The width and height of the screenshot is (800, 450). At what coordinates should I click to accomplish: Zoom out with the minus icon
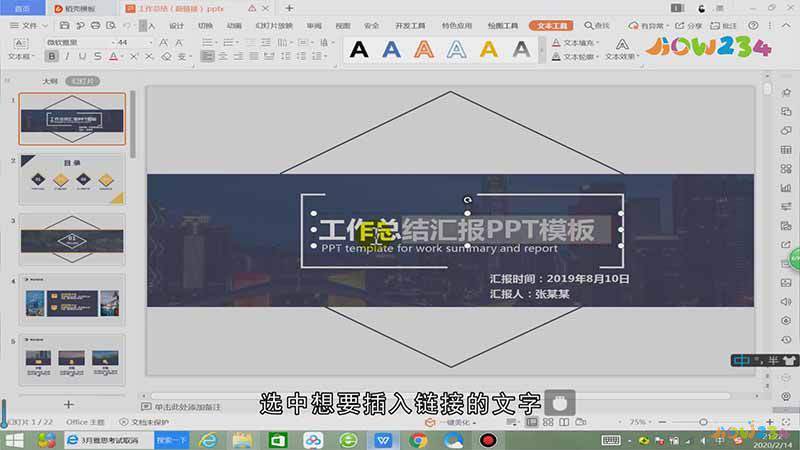pyautogui.click(x=662, y=422)
